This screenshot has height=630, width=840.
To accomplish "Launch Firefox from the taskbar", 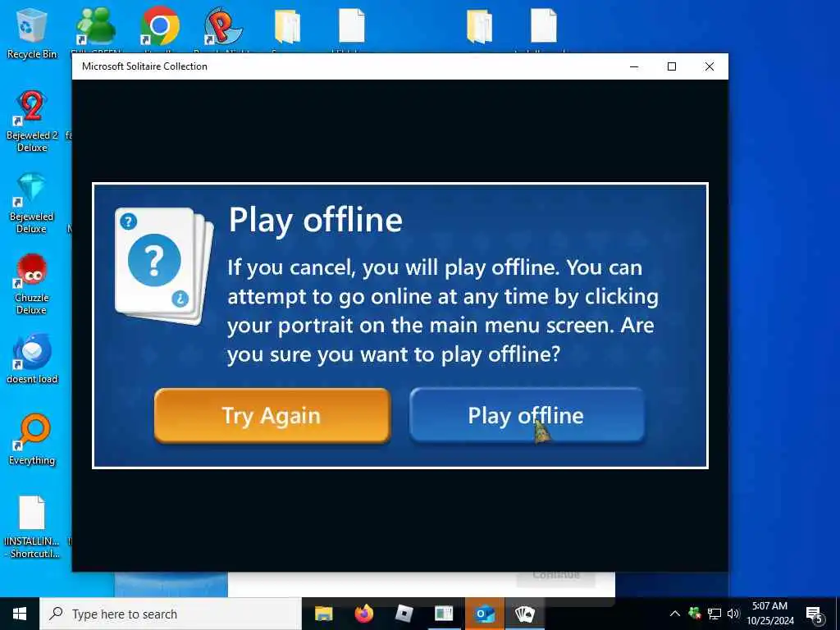I will click(363, 614).
